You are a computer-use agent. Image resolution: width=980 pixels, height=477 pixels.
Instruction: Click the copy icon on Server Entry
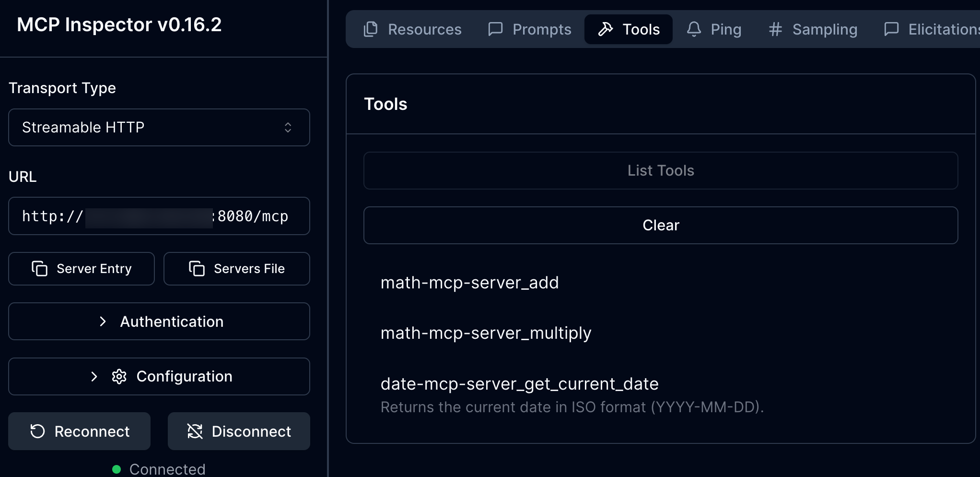click(x=39, y=269)
